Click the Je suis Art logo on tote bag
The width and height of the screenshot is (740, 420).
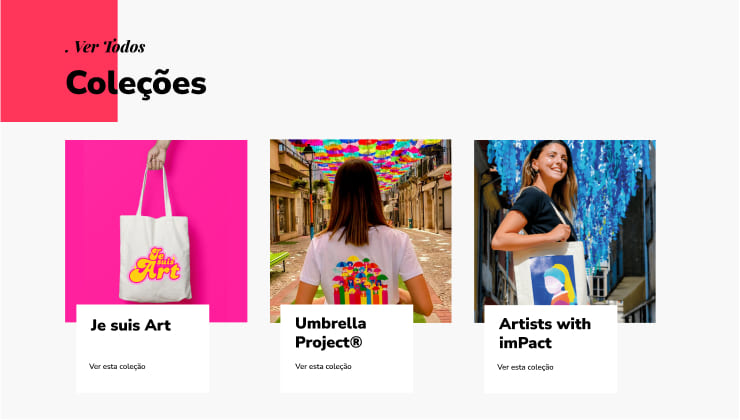pos(155,266)
